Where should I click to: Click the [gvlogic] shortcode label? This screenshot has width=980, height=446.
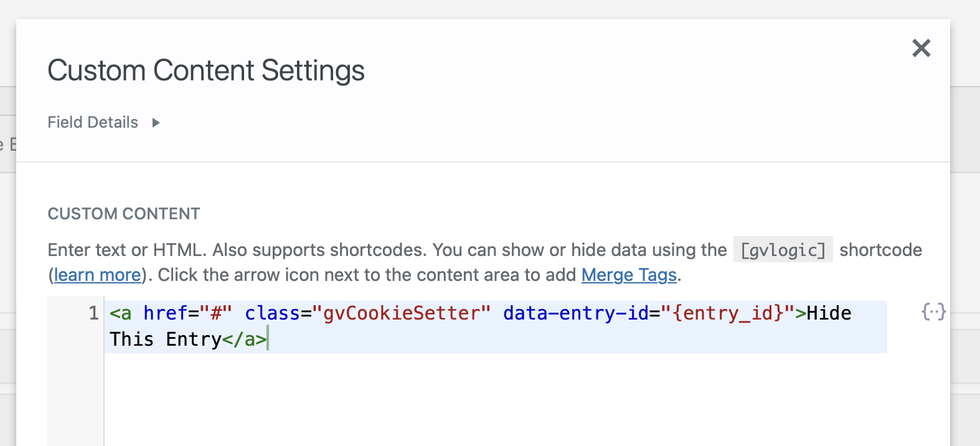tap(782, 250)
